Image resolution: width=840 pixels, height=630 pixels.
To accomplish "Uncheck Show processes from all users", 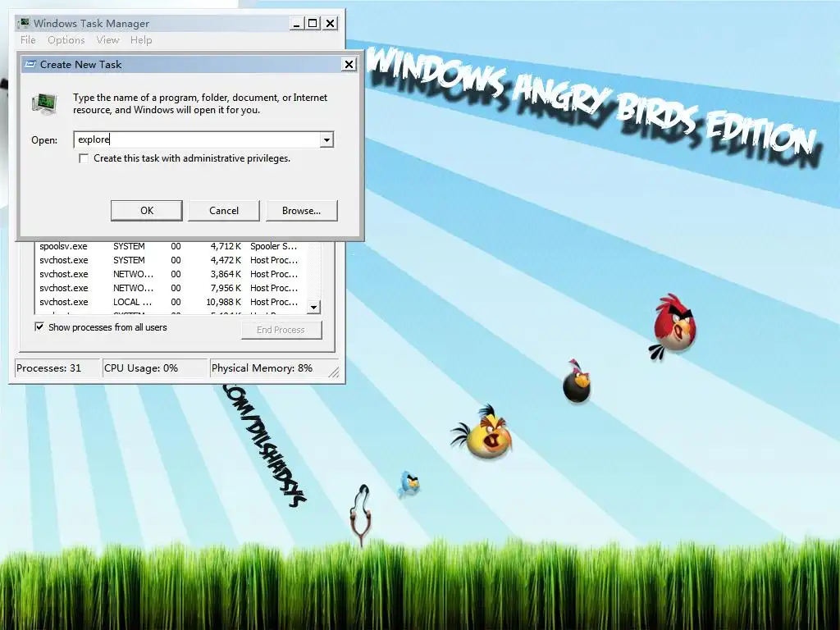I will pyautogui.click(x=39, y=326).
